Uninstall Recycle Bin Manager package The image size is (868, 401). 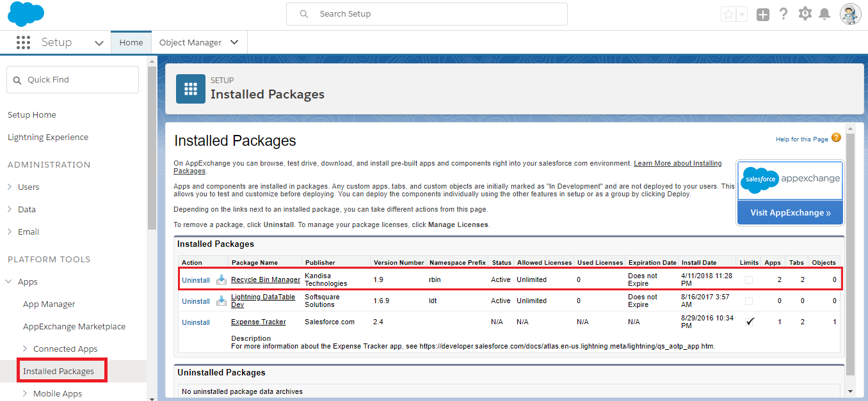click(196, 280)
